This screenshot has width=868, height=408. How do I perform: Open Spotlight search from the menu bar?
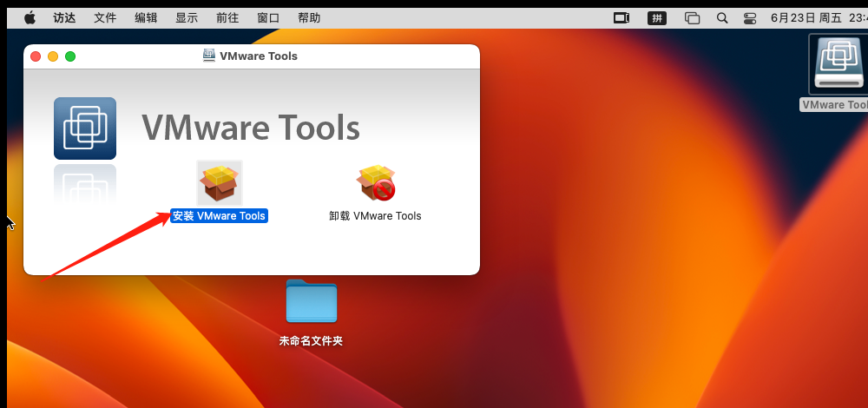722,17
